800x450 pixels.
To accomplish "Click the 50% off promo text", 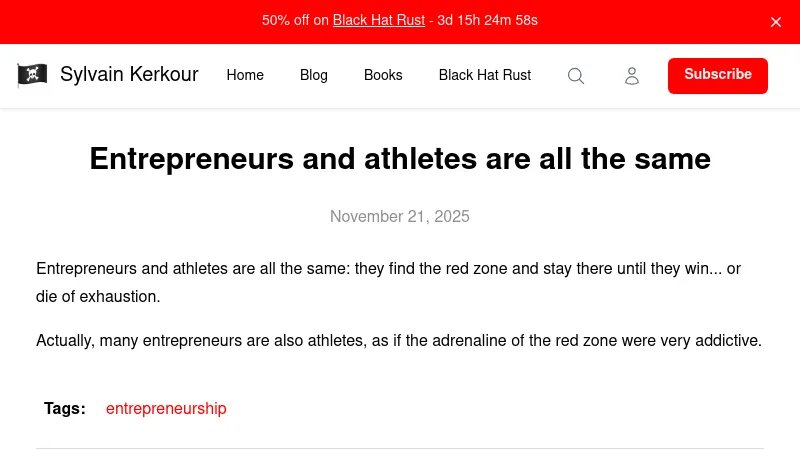I will [x=295, y=21].
